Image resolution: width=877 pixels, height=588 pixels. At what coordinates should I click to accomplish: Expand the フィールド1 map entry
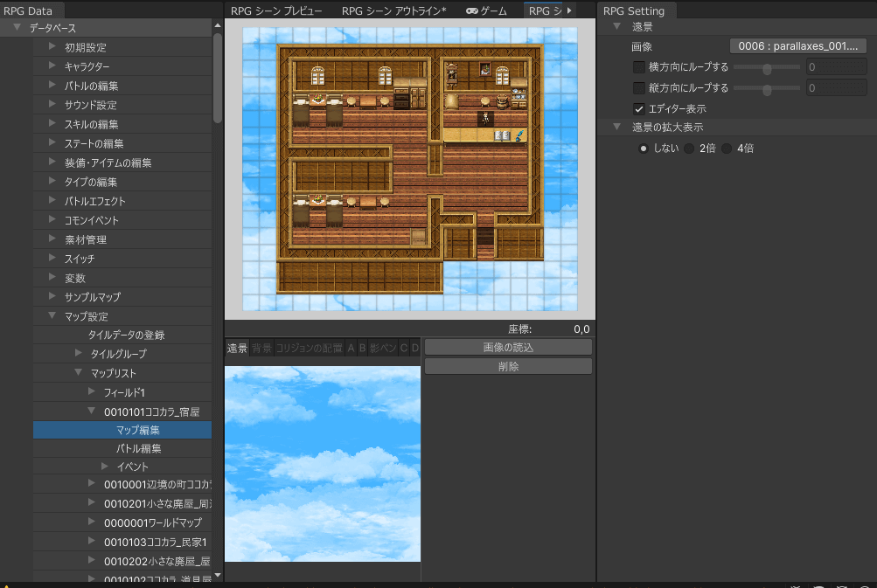click(x=93, y=393)
